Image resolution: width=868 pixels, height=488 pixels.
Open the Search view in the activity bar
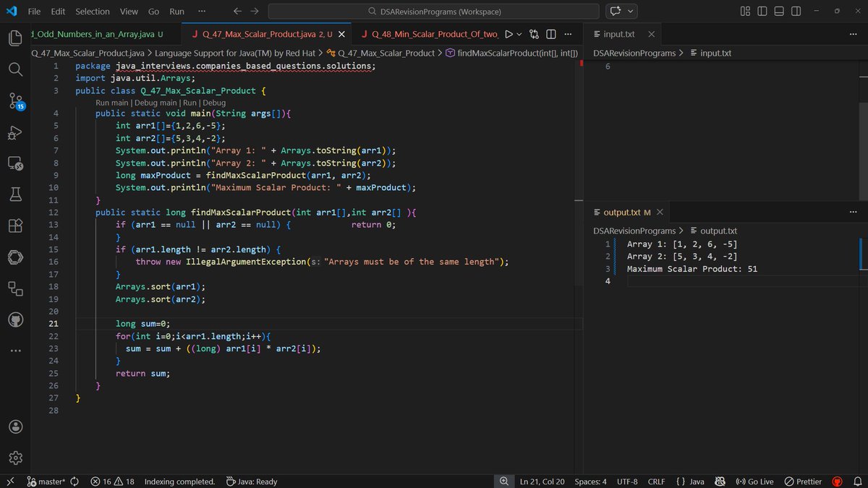click(16, 69)
